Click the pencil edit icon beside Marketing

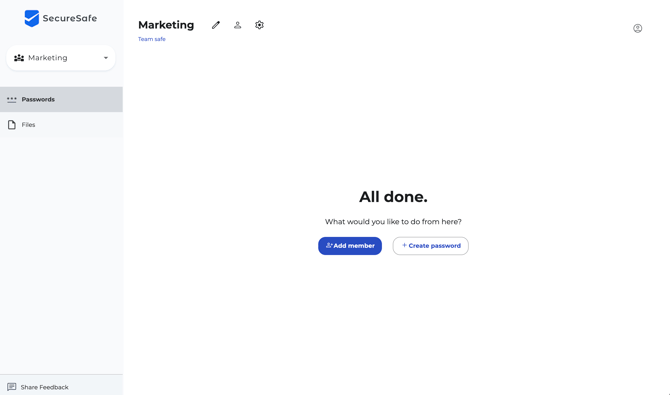216,25
